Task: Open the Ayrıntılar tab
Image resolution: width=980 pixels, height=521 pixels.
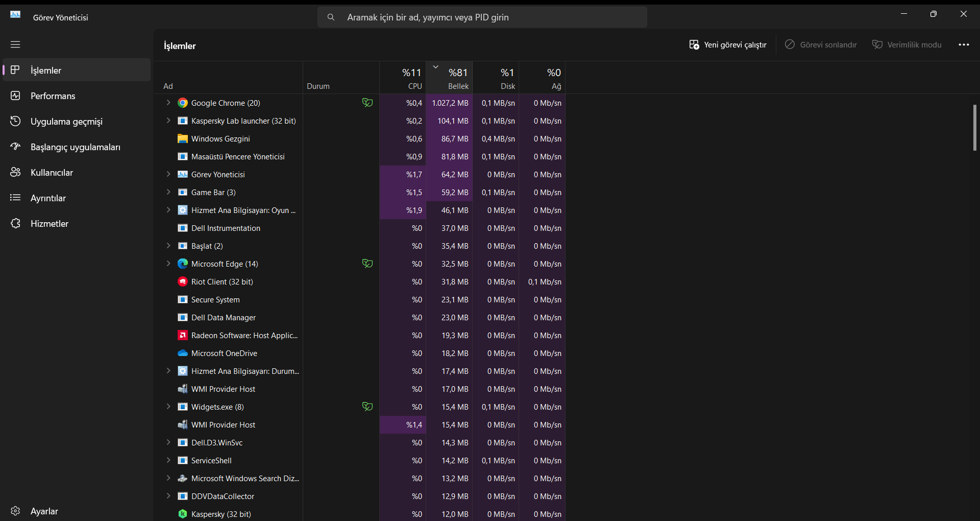Action: [x=77, y=198]
